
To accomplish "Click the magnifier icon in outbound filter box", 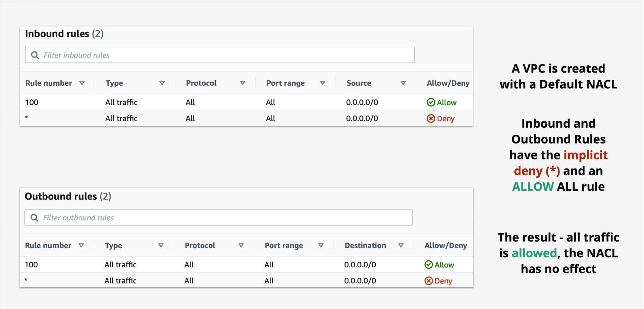I will 34,217.
